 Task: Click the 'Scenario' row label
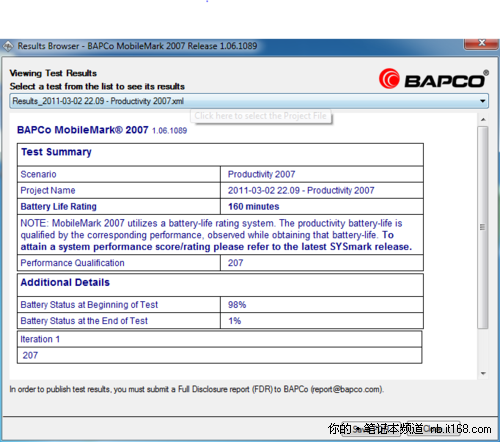(x=38, y=174)
